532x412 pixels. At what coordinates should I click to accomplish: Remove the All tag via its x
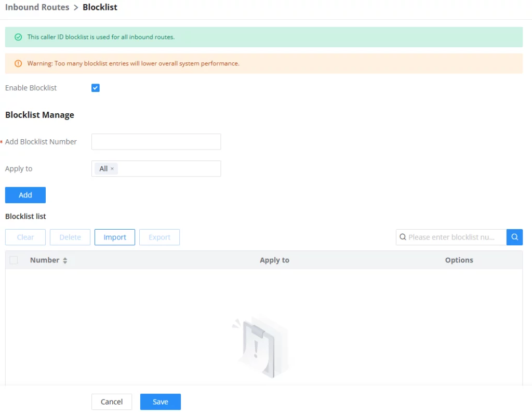(x=112, y=169)
